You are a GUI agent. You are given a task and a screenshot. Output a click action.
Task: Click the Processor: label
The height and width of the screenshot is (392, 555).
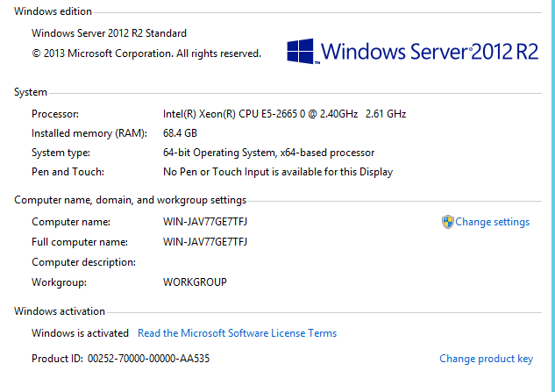point(55,114)
